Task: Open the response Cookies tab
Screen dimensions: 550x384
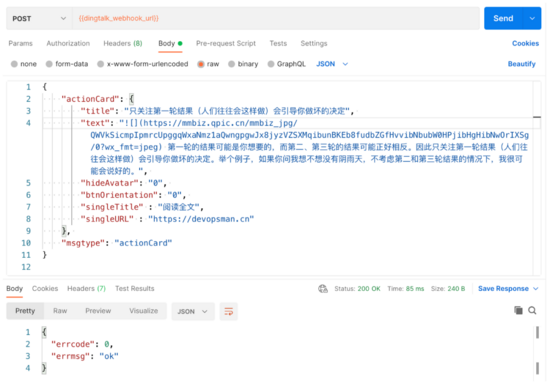Action: tap(45, 288)
